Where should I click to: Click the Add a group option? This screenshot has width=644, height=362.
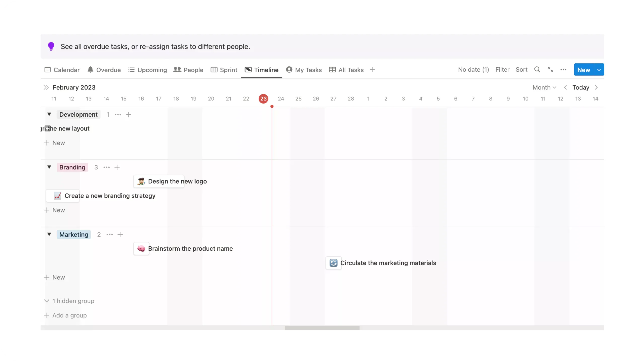65,315
